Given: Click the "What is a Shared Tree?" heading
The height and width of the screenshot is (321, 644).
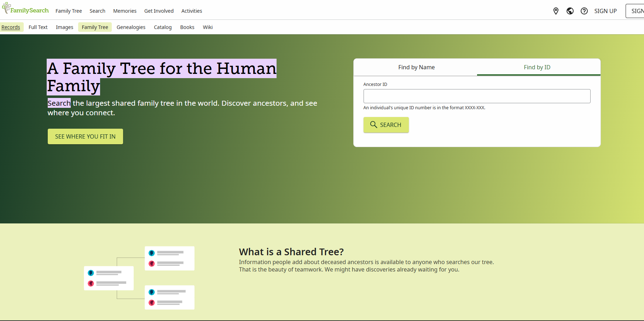Looking at the screenshot, I should [x=291, y=252].
